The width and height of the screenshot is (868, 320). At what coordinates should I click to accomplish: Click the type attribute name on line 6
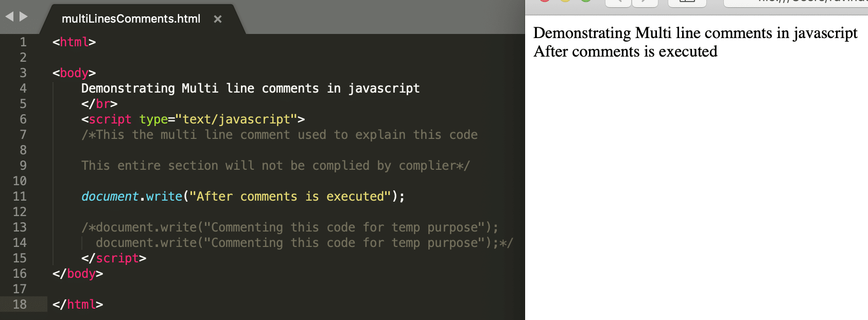153,119
